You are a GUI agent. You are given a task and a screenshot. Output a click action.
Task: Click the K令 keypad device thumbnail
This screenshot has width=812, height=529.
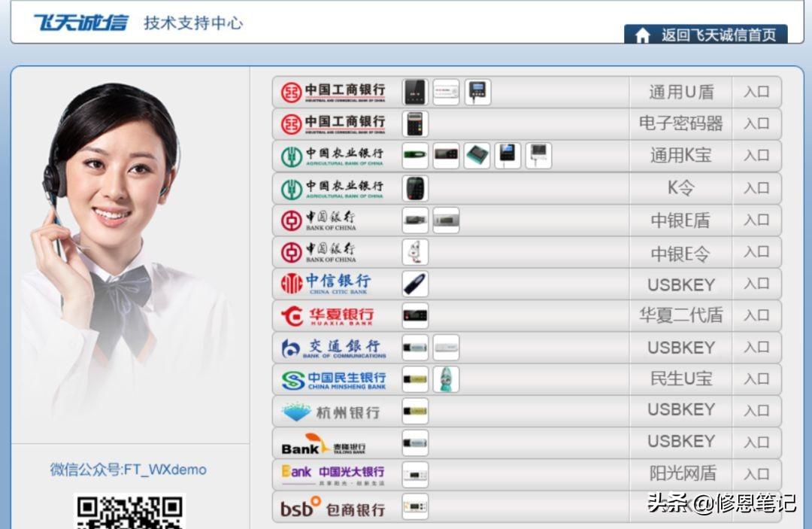414,187
